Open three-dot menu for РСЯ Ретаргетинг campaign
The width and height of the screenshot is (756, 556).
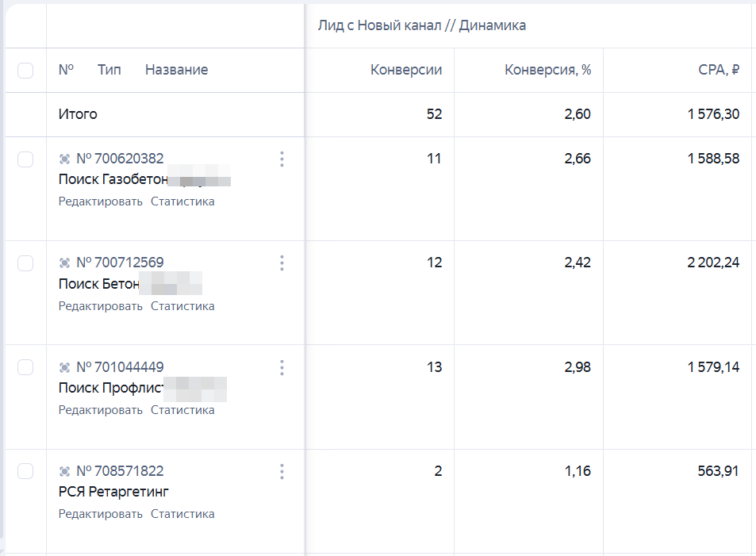[x=282, y=471]
